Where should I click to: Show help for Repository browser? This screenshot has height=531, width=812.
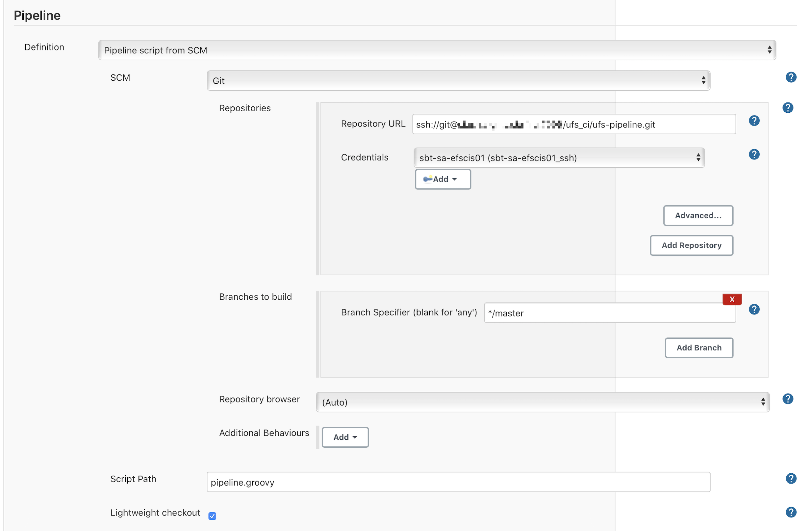pos(787,399)
